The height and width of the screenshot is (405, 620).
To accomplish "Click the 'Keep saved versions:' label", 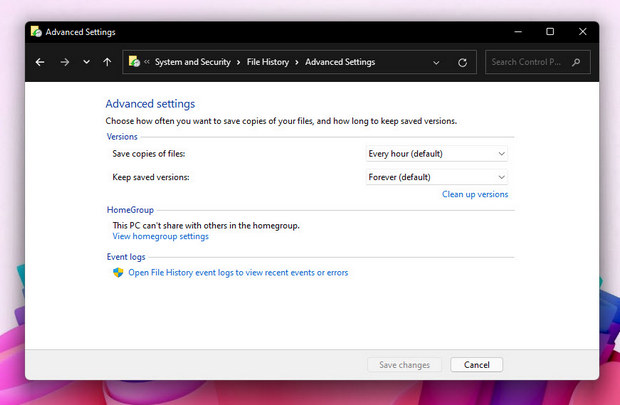I will (x=151, y=177).
